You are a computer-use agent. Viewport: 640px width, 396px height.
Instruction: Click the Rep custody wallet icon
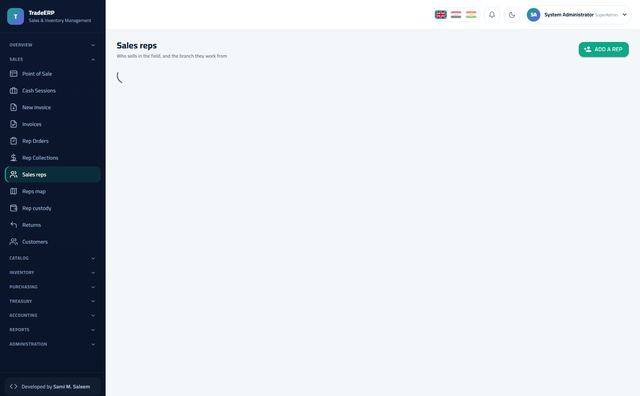[13, 208]
